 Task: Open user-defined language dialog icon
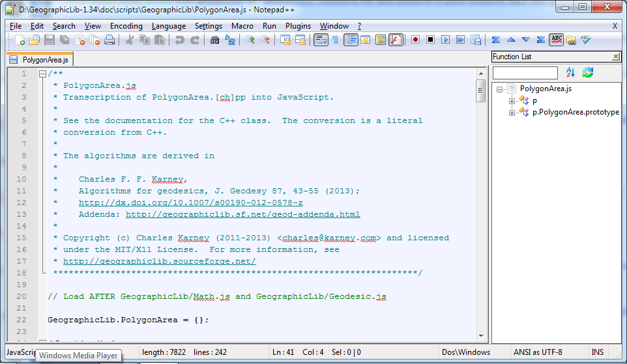pos(365,40)
